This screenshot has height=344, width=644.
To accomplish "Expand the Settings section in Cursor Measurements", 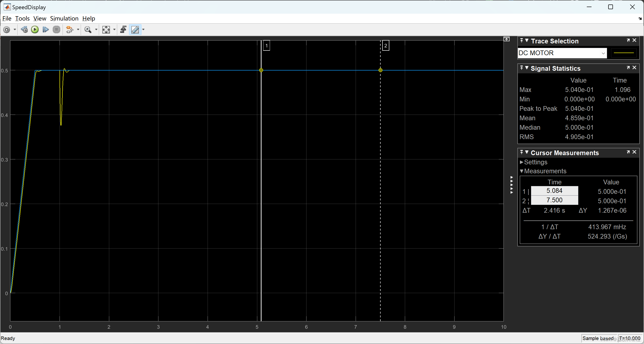I will pyautogui.click(x=522, y=162).
